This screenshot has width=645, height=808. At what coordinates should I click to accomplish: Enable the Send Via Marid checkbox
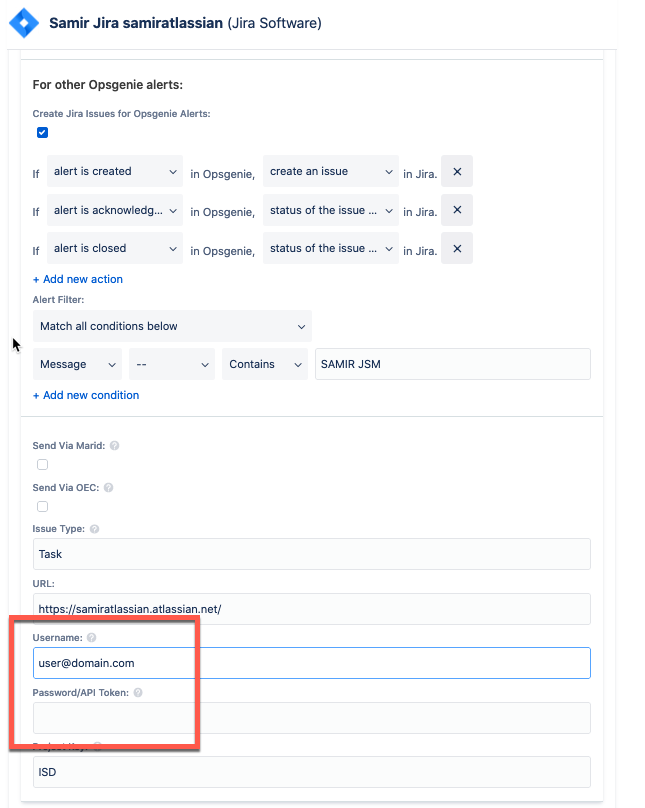42,465
